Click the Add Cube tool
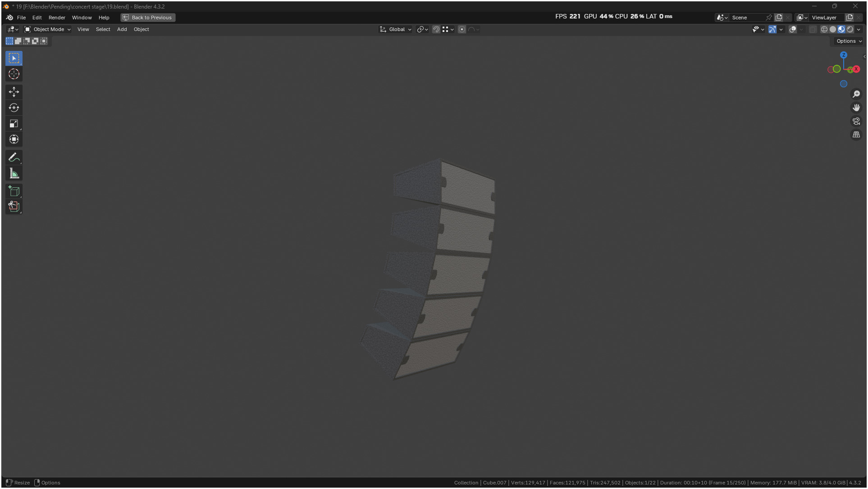The height and width of the screenshot is (489, 868). pyautogui.click(x=14, y=191)
